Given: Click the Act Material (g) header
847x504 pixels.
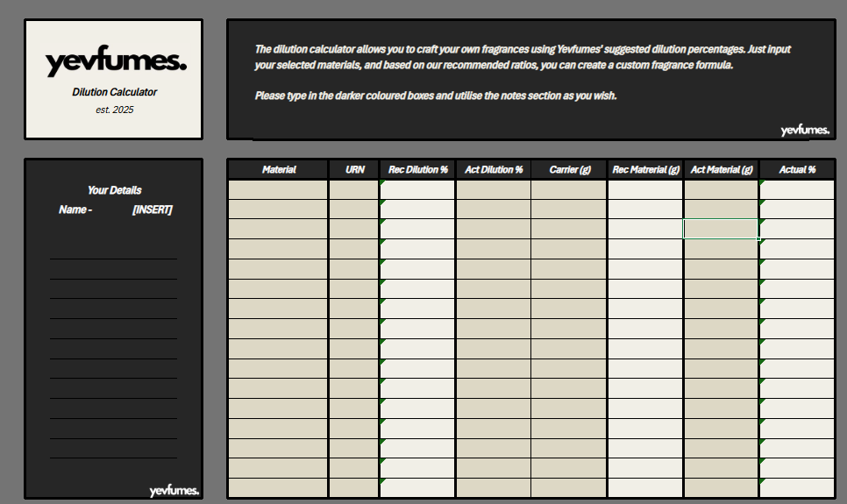Looking at the screenshot, I should click(721, 169).
